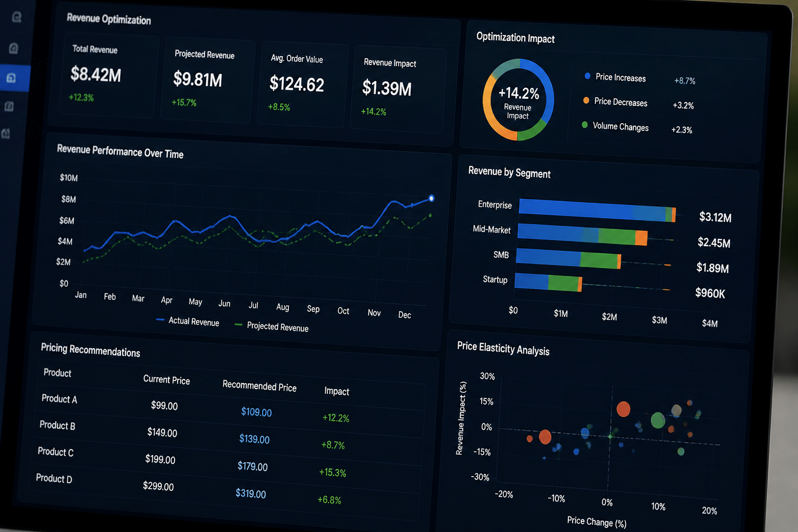
Task: Click the "+6.8%" impact for Product D
Action: click(x=329, y=500)
